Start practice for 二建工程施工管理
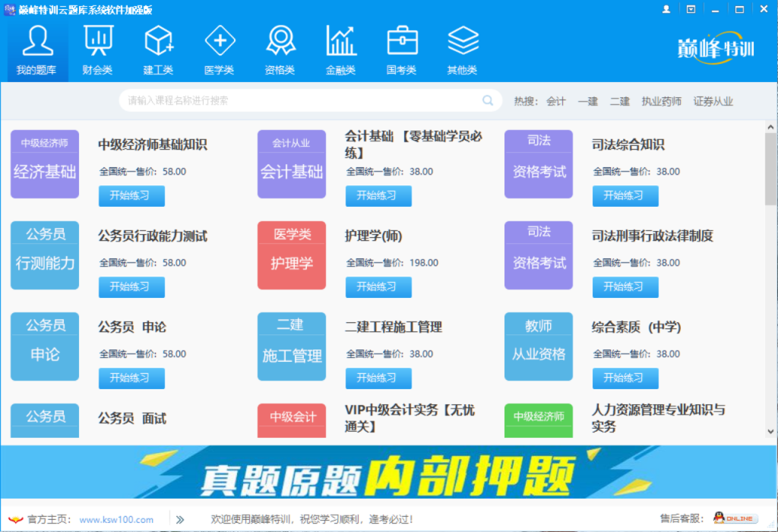 click(378, 378)
